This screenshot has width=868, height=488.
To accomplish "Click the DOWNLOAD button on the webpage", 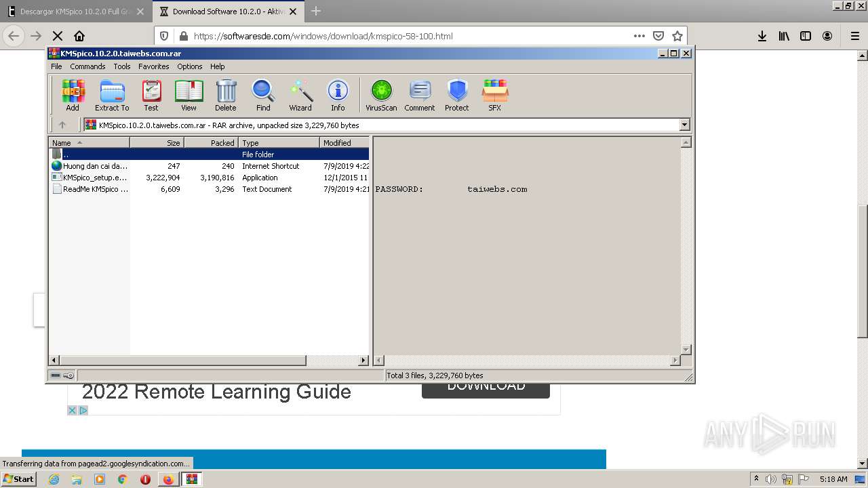I will click(486, 390).
